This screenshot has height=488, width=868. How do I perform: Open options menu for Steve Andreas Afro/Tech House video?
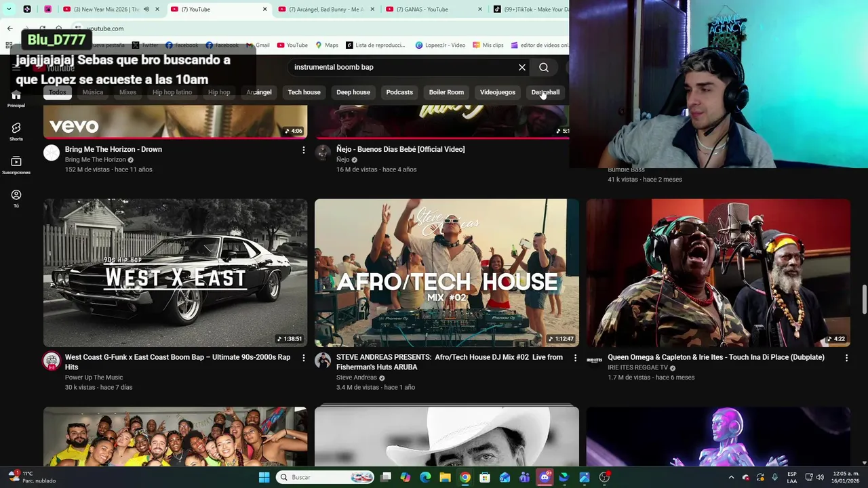575,358
